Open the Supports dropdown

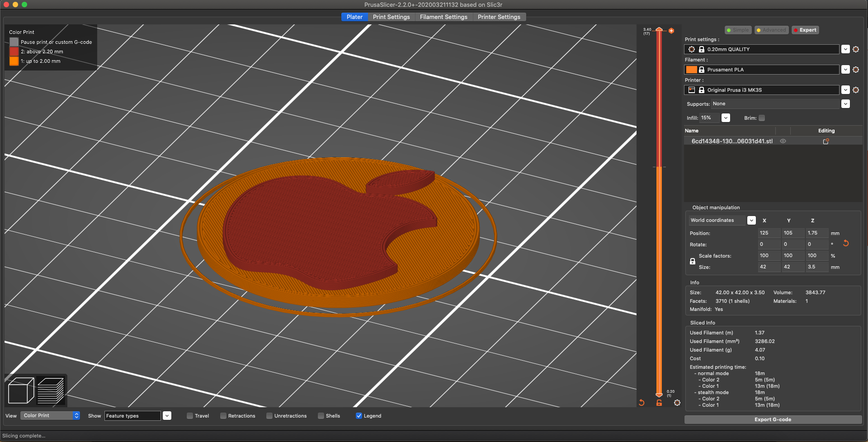point(846,103)
